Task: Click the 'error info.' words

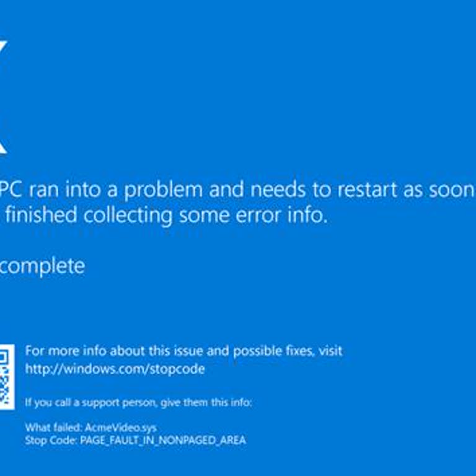Action: pyautogui.click(x=282, y=215)
